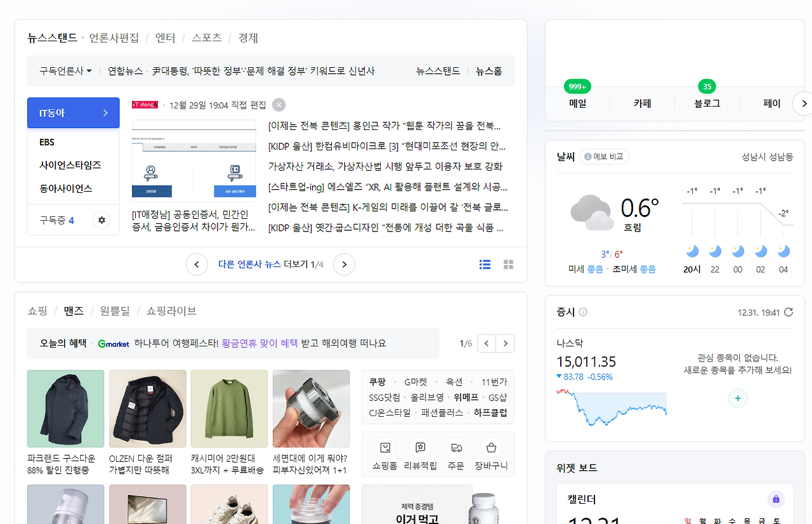This screenshot has width=812, height=524.
Task: Open the Gmarket logo in 오늘의 혜택
Action: (114, 344)
